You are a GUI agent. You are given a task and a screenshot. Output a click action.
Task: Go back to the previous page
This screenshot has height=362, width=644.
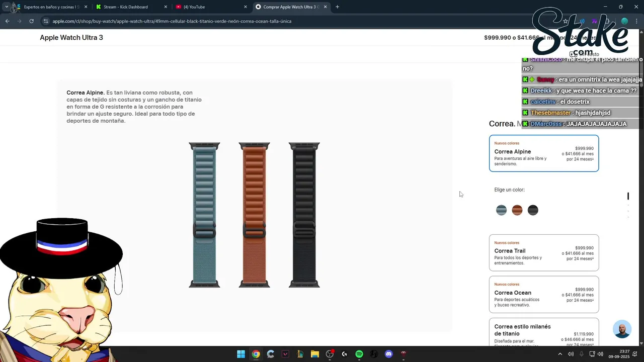tap(7, 21)
